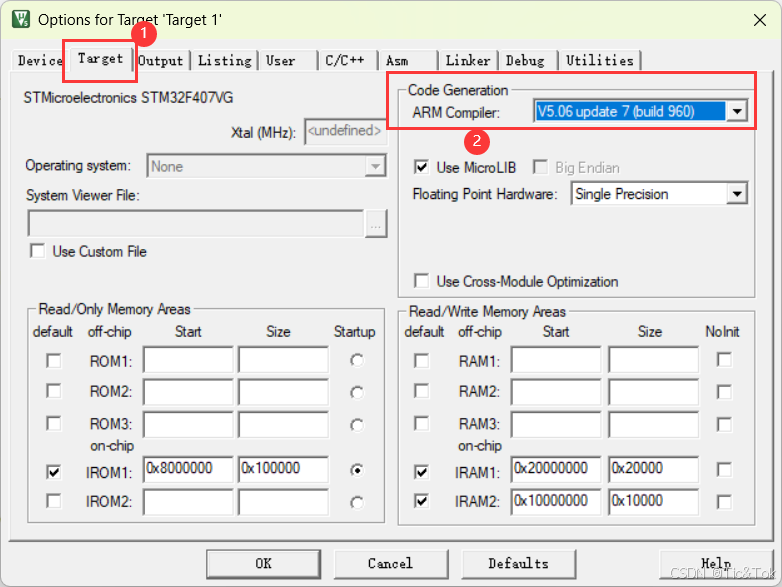
Task: Open the Floating Point Hardware dropdown
Action: click(x=737, y=194)
